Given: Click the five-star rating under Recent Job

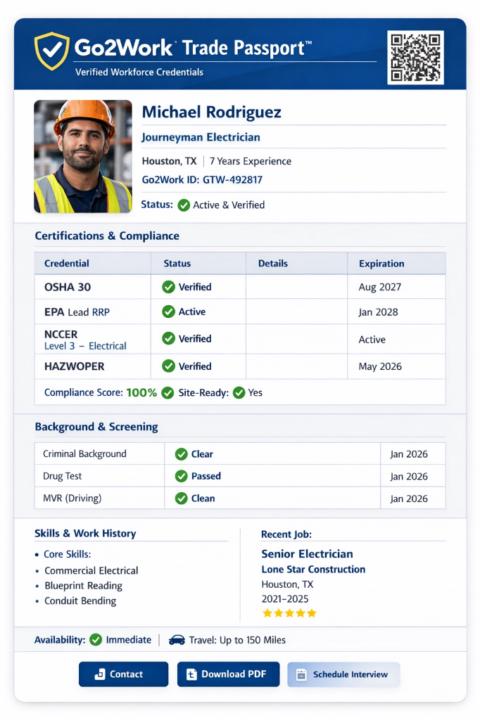Looking at the screenshot, I should point(289,613).
